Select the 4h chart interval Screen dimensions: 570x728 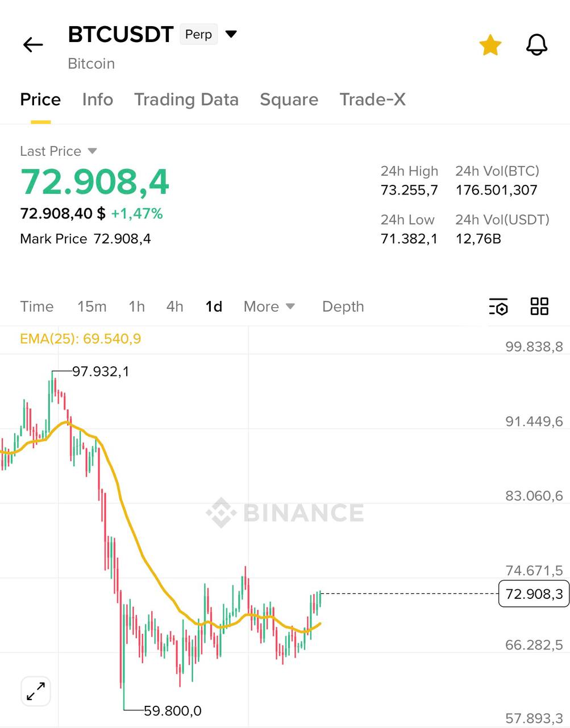pos(174,307)
